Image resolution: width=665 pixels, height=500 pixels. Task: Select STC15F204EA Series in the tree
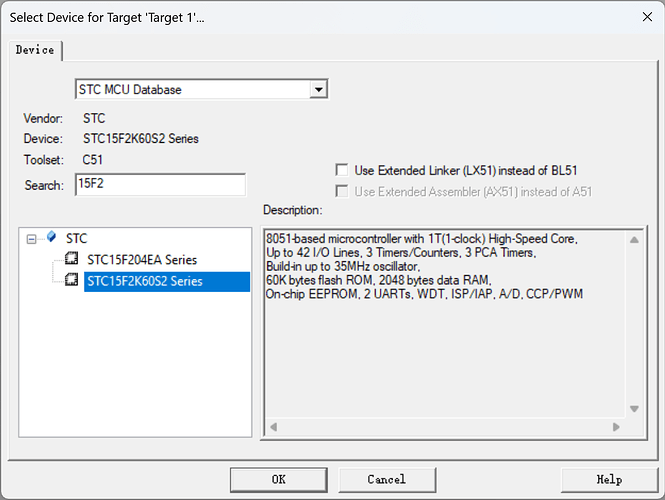pos(142,260)
